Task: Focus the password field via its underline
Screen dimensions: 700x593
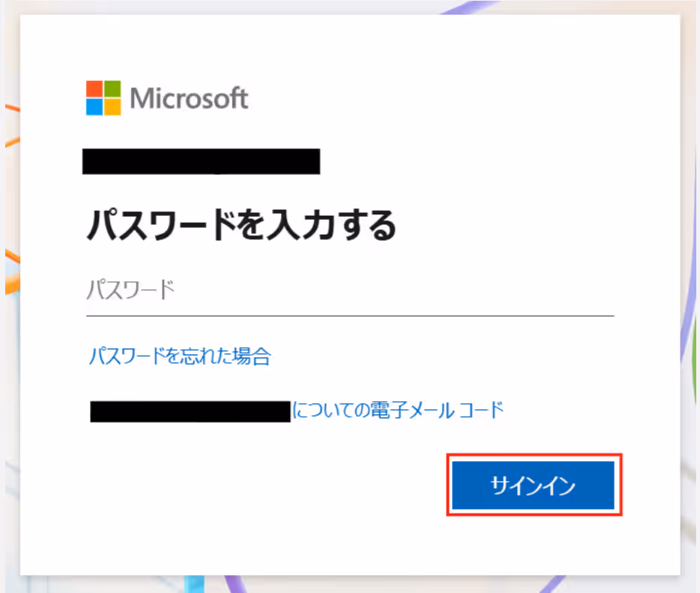Action: (350, 316)
